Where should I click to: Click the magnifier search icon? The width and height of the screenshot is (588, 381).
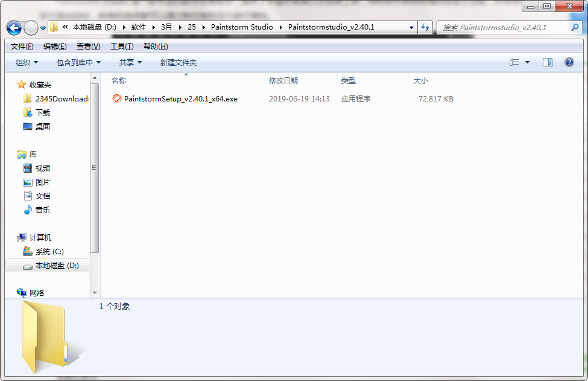575,27
